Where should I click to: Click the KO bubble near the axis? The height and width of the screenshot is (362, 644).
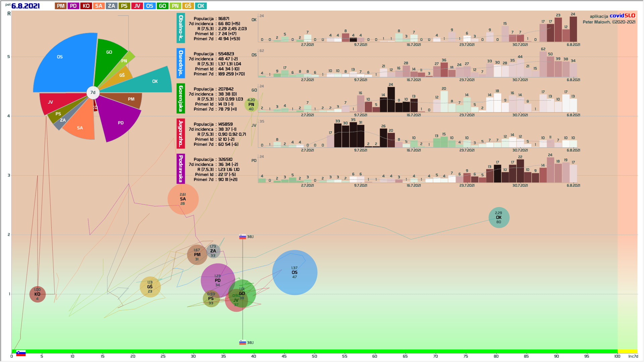point(37,294)
